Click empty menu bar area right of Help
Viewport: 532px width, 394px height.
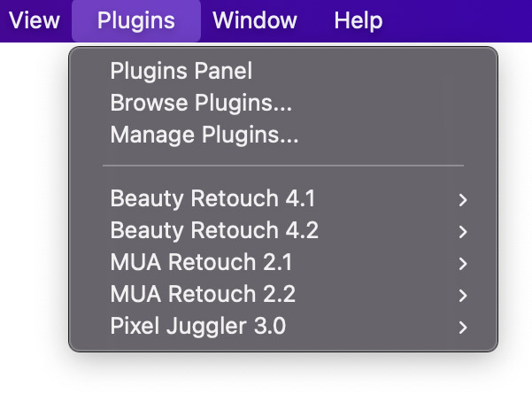point(460,20)
